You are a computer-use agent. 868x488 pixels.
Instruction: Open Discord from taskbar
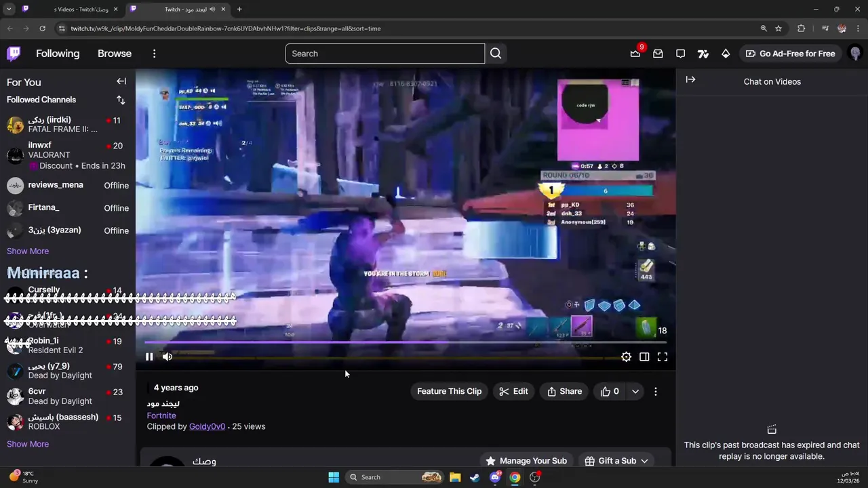click(x=495, y=477)
